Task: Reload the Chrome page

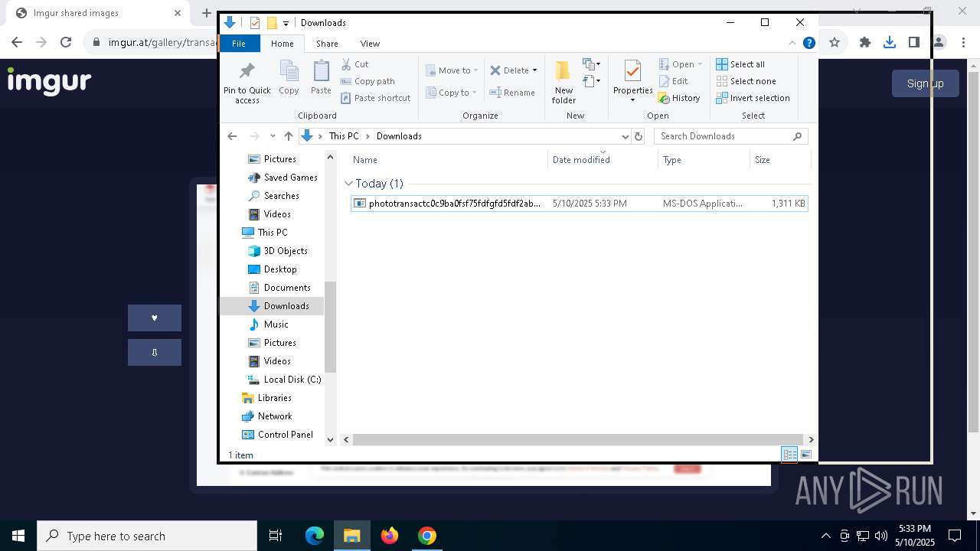Action: pos(66,43)
